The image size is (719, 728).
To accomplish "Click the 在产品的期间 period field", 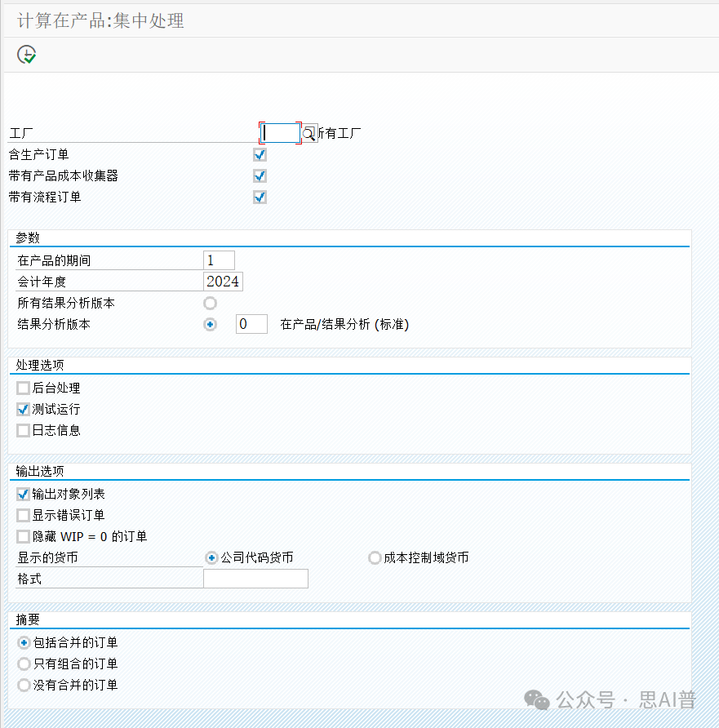I will (x=219, y=260).
